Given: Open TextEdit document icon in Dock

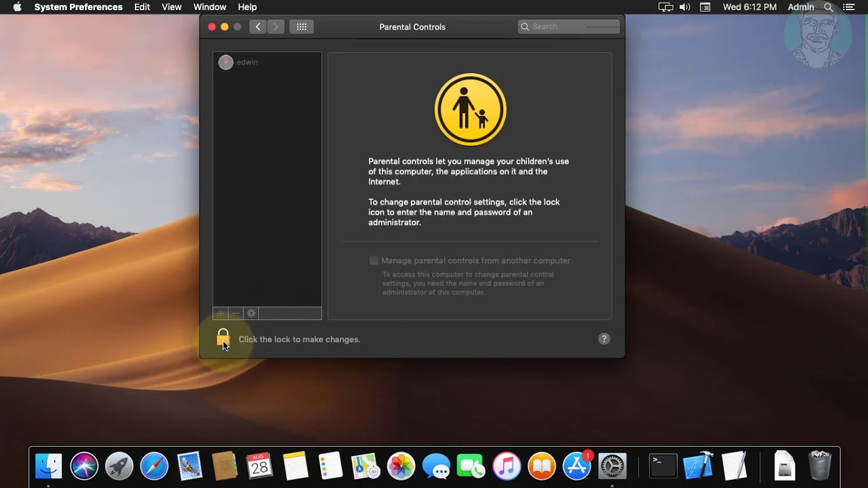Looking at the screenshot, I should pos(734,466).
